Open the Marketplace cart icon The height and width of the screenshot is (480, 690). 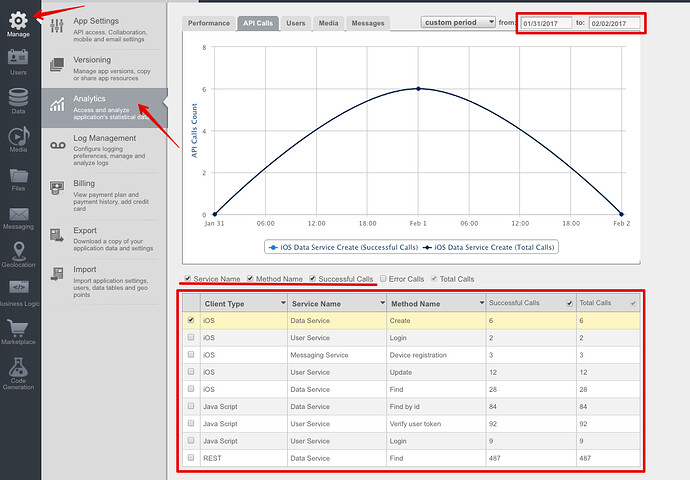tap(18, 328)
